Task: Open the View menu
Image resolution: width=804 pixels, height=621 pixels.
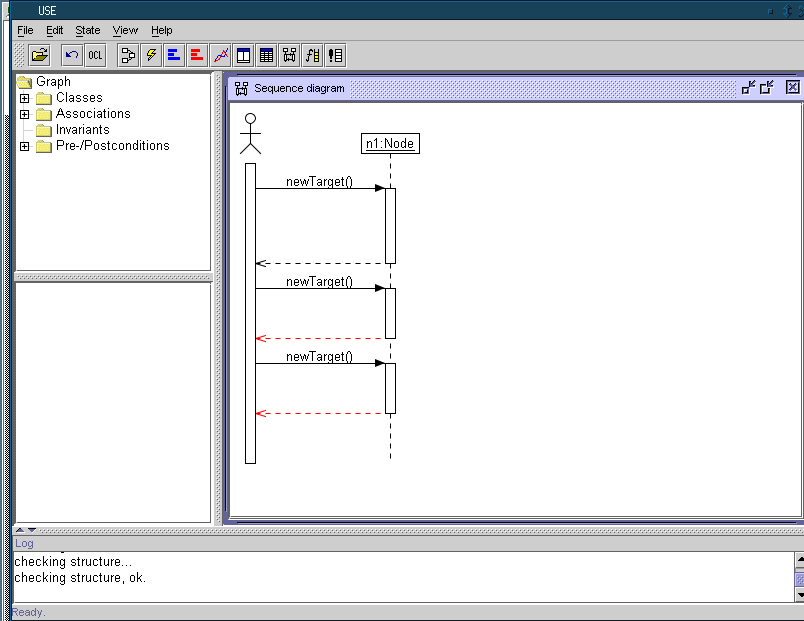Action: [125, 30]
